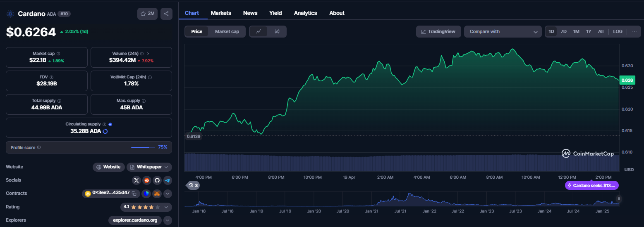Expand more explorers chevron

pyautogui.click(x=168, y=220)
